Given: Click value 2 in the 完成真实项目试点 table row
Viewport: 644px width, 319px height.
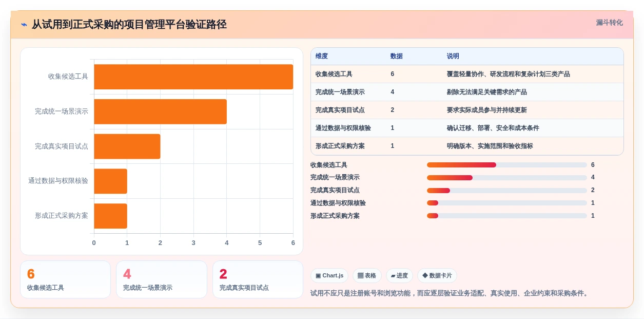Looking at the screenshot, I should click(x=393, y=110).
